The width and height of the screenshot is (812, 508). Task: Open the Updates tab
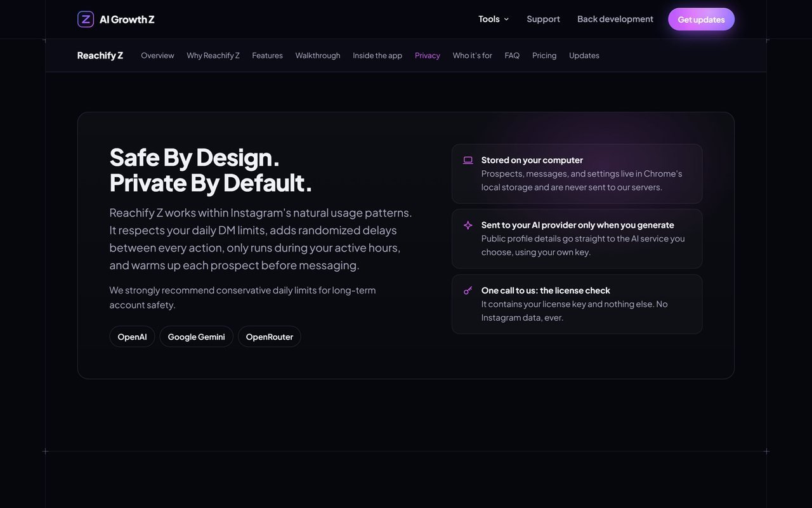584,55
